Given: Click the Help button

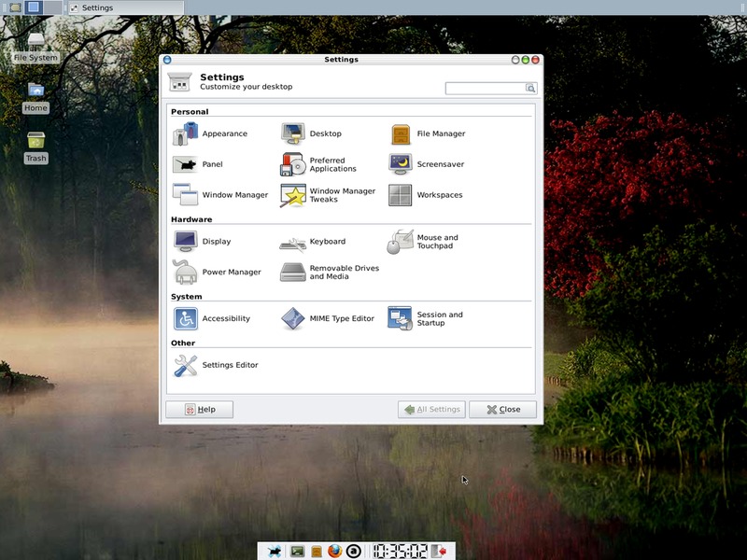Looking at the screenshot, I should tap(199, 410).
